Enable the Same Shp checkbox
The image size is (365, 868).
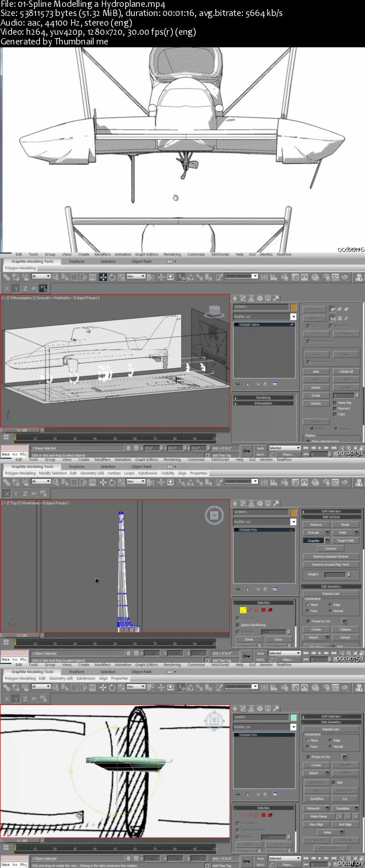335,402
